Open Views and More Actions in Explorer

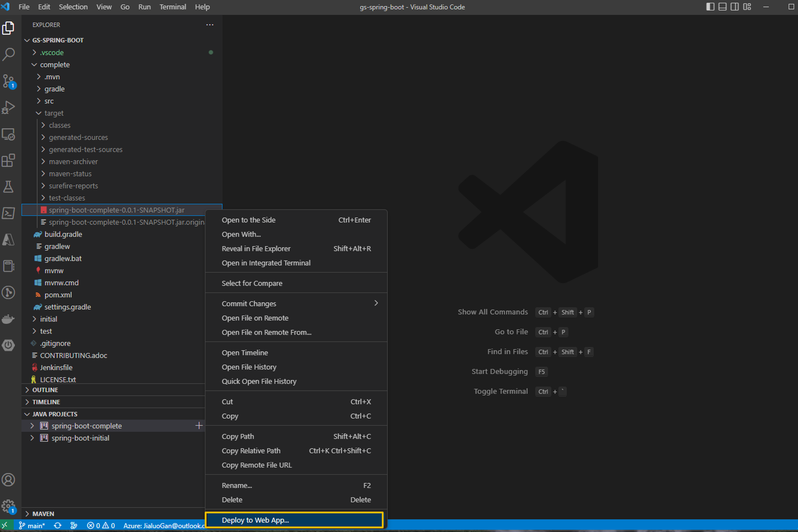pos(210,24)
